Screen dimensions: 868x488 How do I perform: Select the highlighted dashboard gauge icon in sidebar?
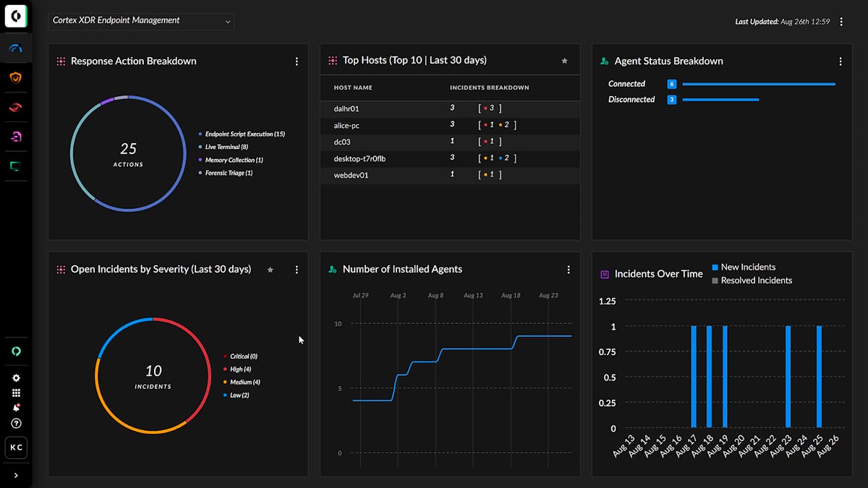[16, 48]
